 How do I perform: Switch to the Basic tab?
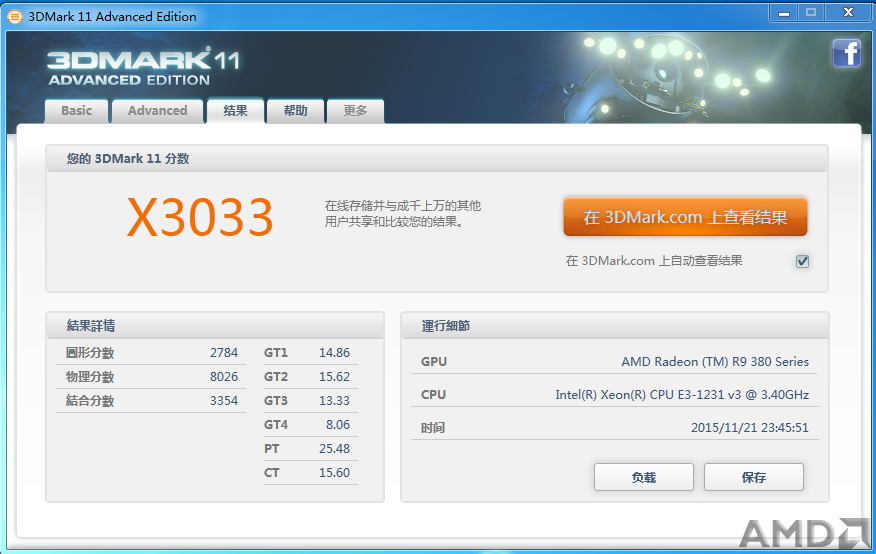pos(76,111)
